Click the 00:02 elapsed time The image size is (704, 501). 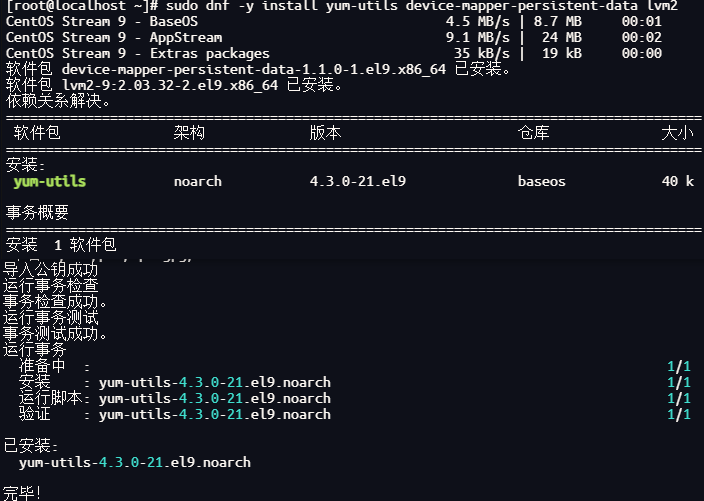(x=642, y=37)
